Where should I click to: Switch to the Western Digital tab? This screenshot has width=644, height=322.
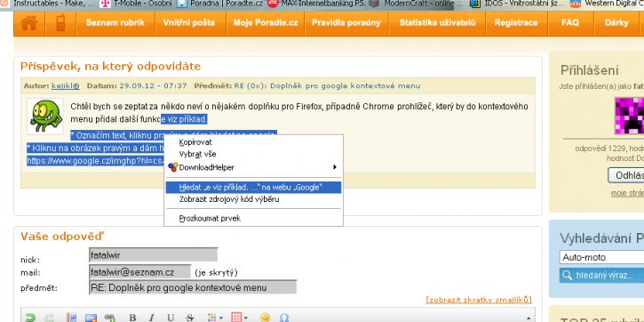coord(607,4)
